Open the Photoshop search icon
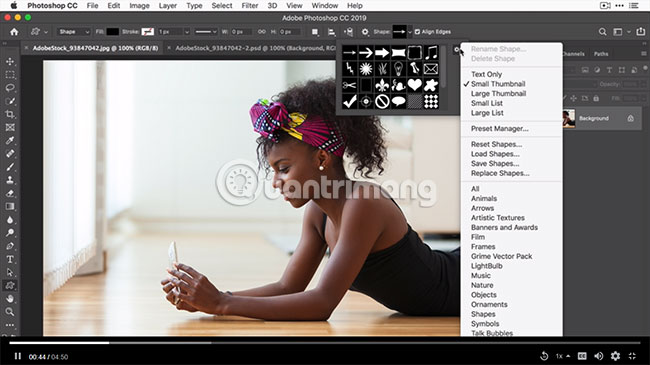 point(603,32)
